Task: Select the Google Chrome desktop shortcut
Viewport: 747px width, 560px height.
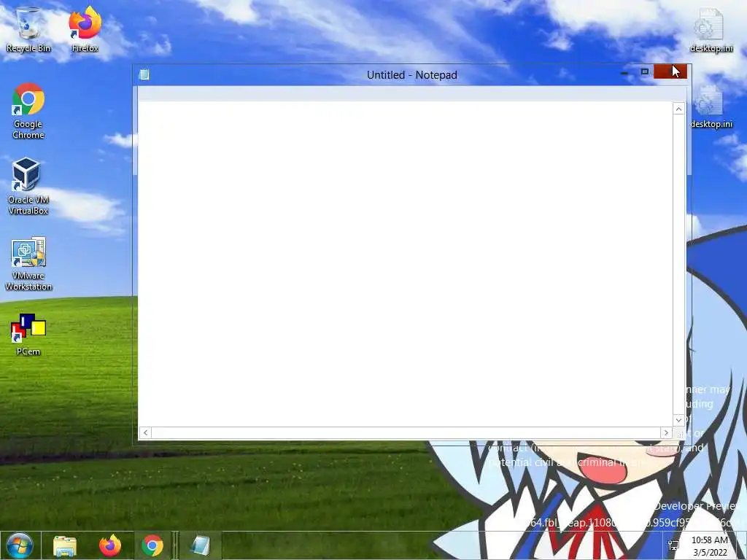Action: click(x=28, y=111)
